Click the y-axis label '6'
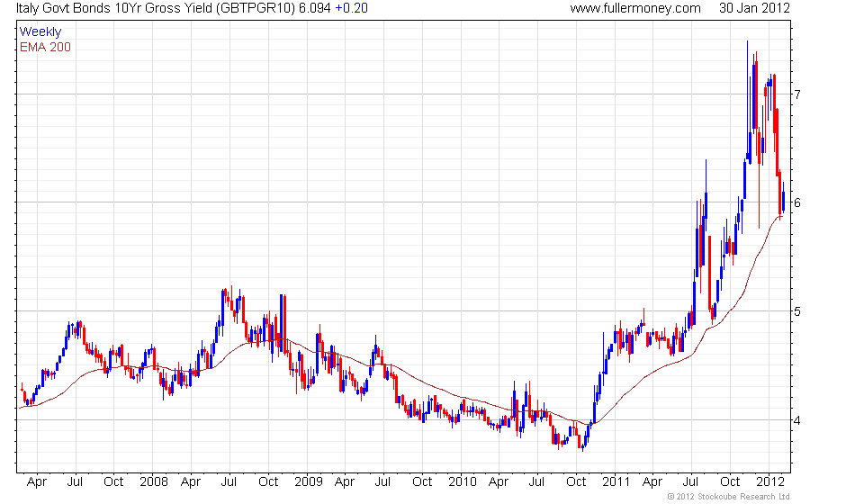The image size is (864, 504). click(x=797, y=202)
